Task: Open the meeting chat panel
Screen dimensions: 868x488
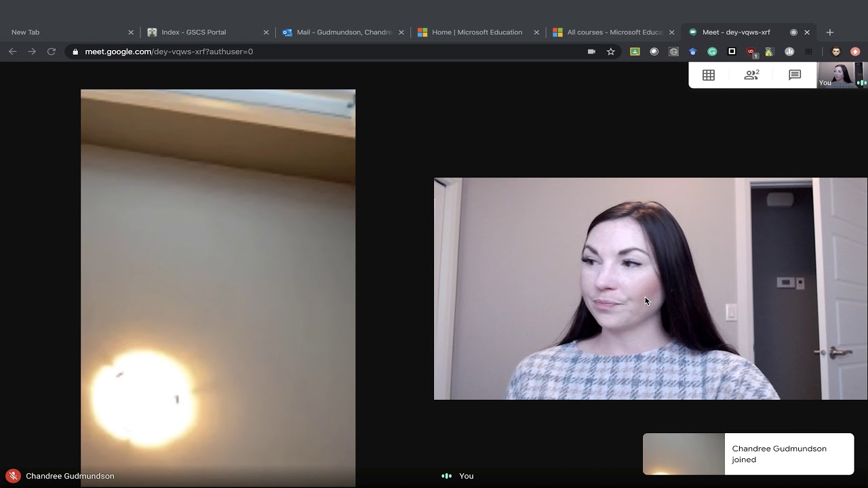Action: [795, 75]
